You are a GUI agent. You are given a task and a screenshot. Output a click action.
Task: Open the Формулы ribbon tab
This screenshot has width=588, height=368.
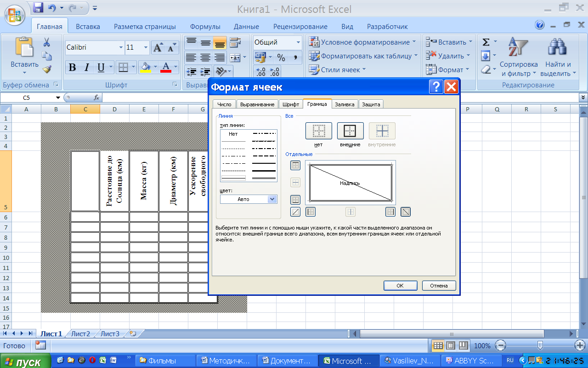(205, 27)
